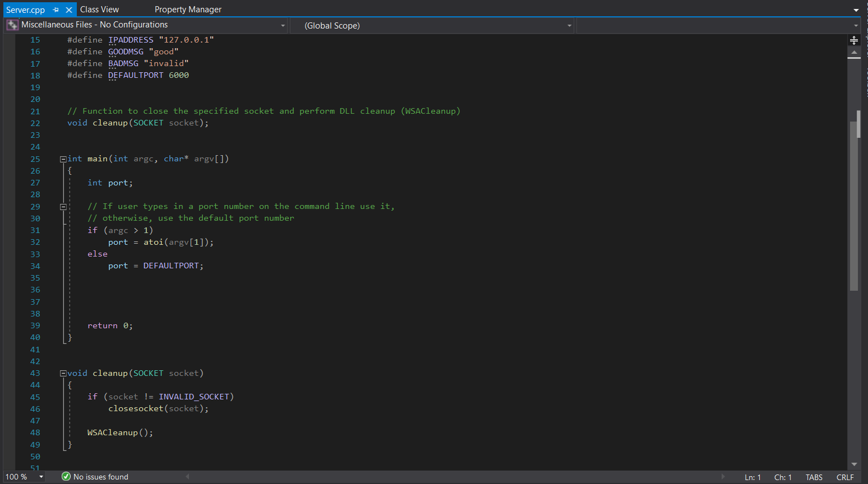
Task: Click the vertical scrollbar up arrow
Action: 854,53
